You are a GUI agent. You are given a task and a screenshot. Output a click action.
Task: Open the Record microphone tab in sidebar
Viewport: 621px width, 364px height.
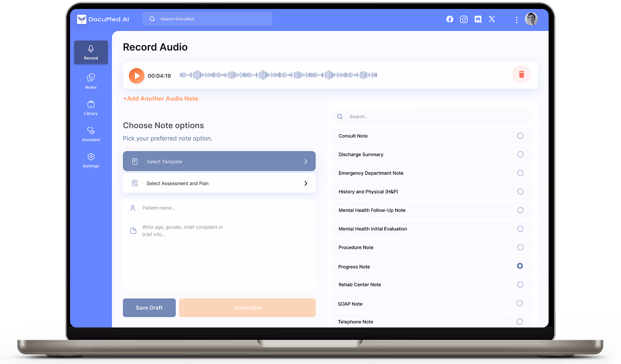(x=91, y=52)
